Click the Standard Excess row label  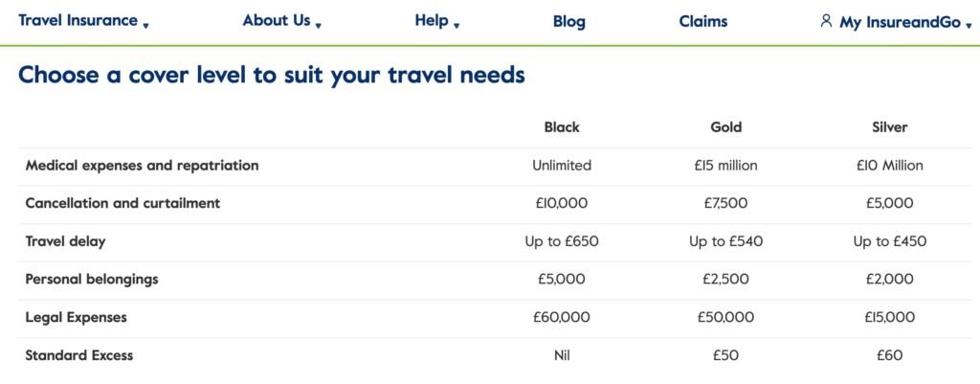point(79,355)
